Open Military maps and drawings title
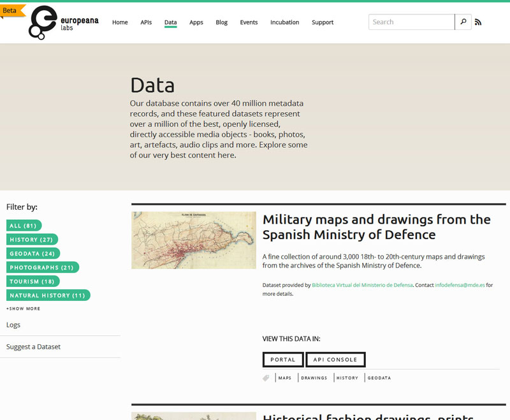This screenshot has width=510, height=420. 376,227
